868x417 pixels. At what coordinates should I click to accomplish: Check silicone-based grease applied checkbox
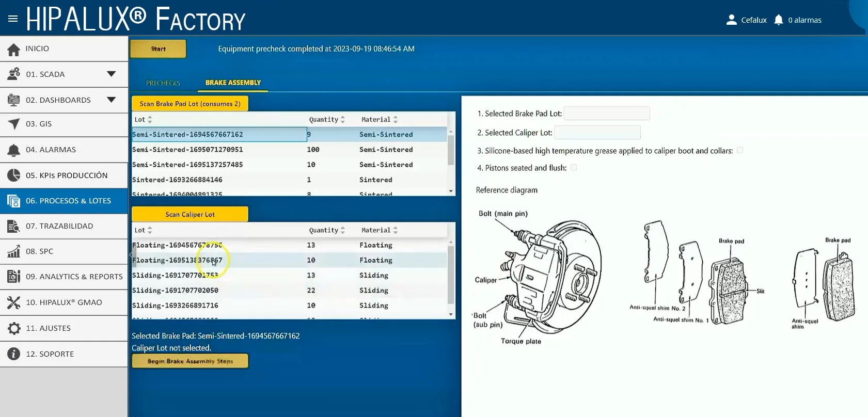(x=740, y=150)
